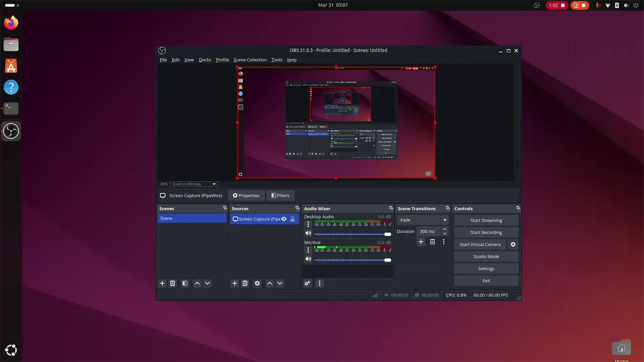The image size is (644, 362).
Task: Remove scene transition with trash icon
Action: click(432, 242)
